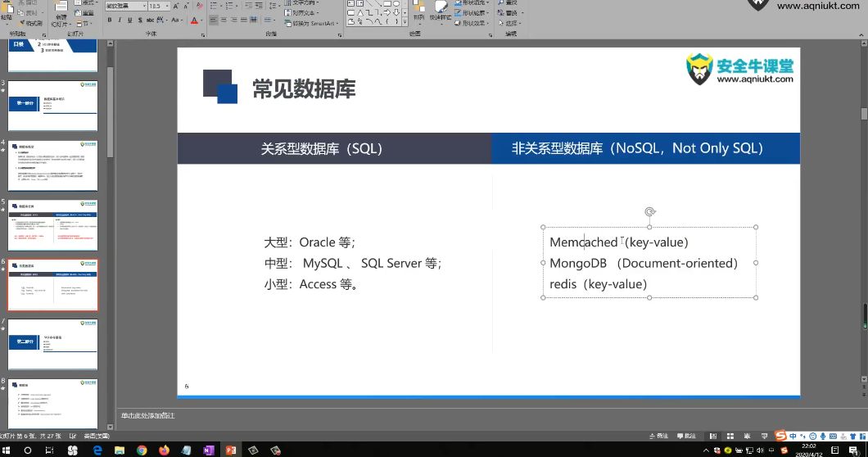Click decrease list indent icon

point(249,6)
